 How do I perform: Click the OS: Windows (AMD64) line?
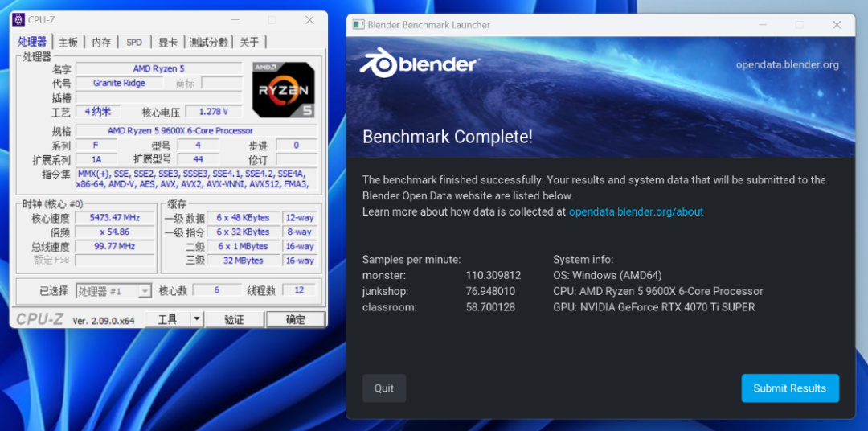[608, 275]
